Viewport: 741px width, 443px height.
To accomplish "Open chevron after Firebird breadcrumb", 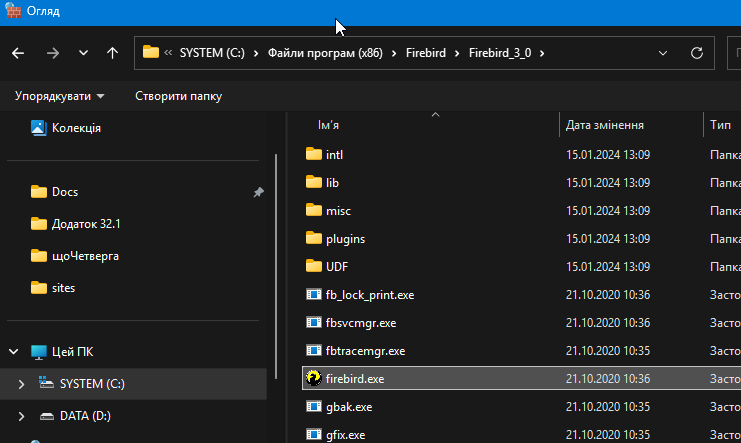I will pyautogui.click(x=457, y=53).
